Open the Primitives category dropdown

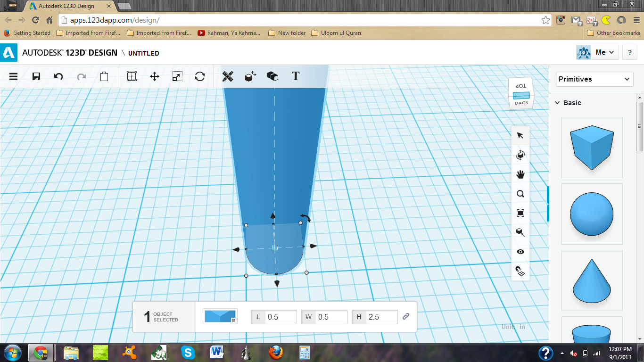click(594, 79)
